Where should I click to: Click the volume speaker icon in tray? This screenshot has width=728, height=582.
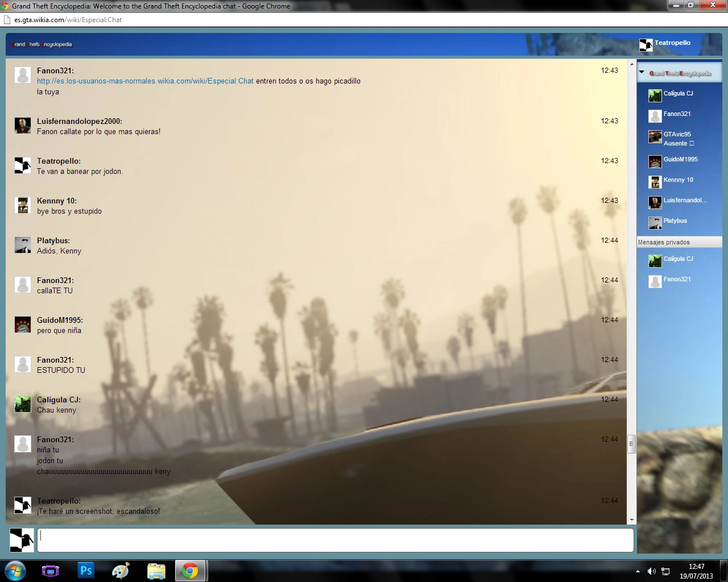coord(651,571)
